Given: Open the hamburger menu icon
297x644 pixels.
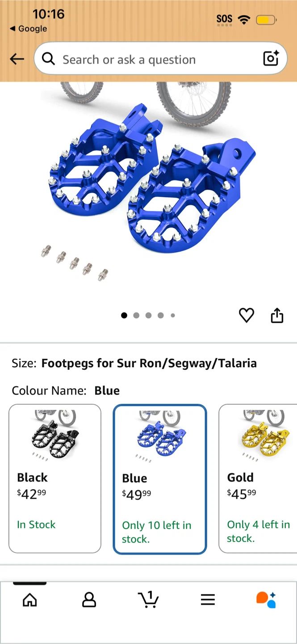Looking at the screenshot, I should point(208,600).
